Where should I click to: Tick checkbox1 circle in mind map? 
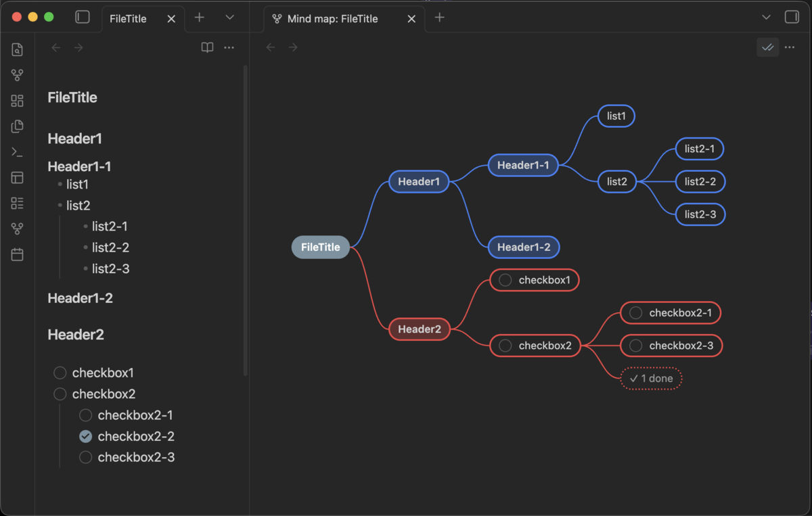tap(505, 280)
